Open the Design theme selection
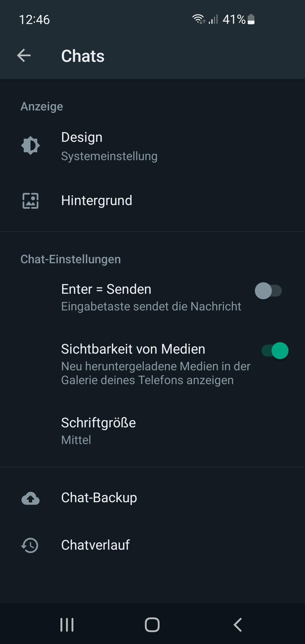This screenshot has width=305, height=644. pos(152,146)
